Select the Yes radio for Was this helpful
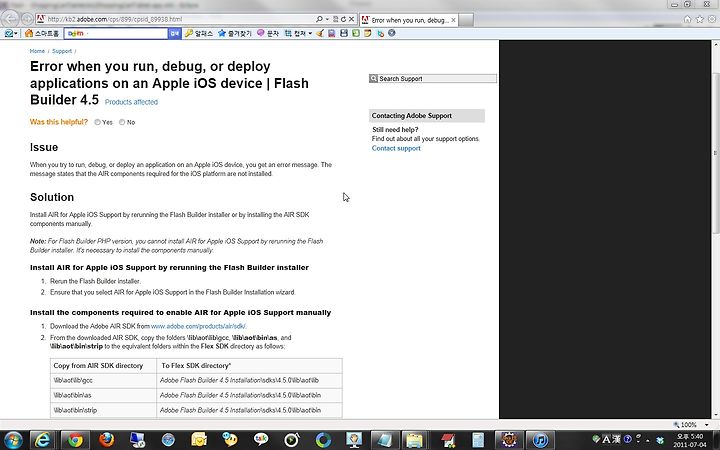The width and height of the screenshot is (720, 450). (97, 122)
